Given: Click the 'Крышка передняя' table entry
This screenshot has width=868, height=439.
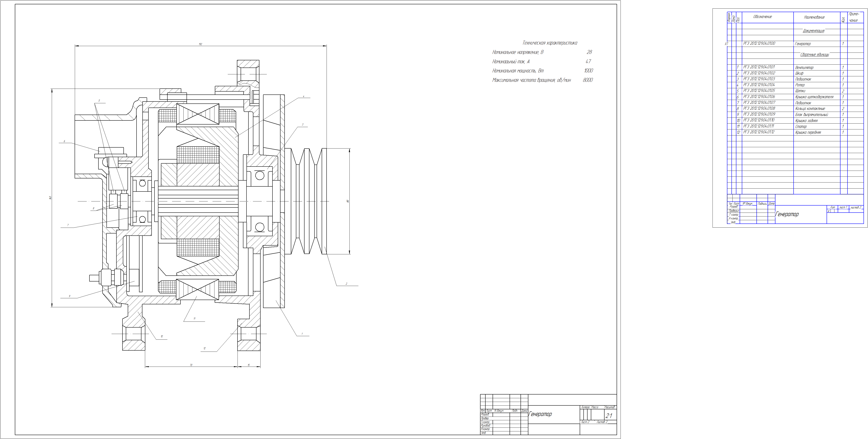Looking at the screenshot, I should click(808, 133).
